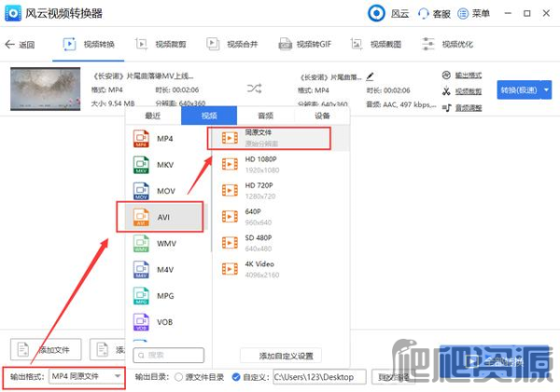Click the output path C:\Users\123\Desktop field
The width and height of the screenshot is (560, 392).
(319, 377)
